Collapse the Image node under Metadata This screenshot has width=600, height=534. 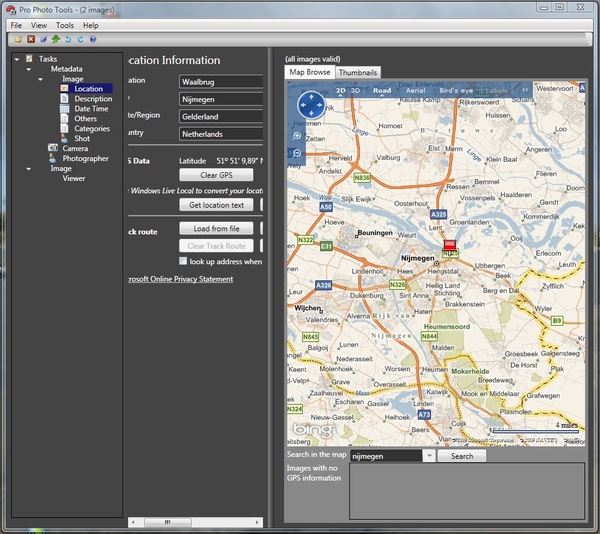point(40,79)
